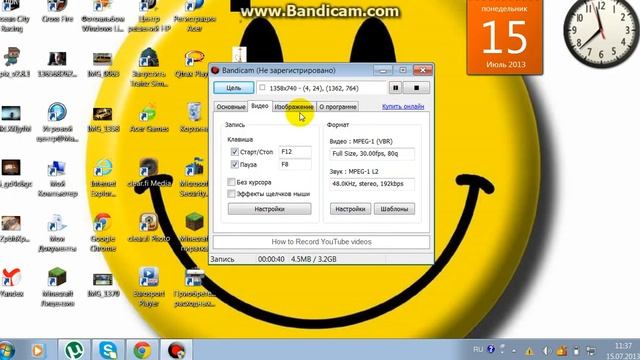Open the Windows Start button

[x=7, y=350]
